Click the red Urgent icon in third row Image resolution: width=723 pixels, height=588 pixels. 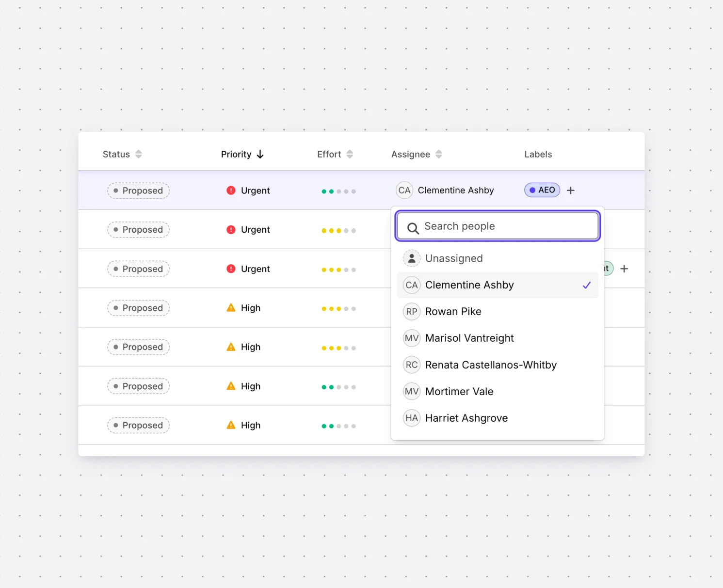point(231,269)
